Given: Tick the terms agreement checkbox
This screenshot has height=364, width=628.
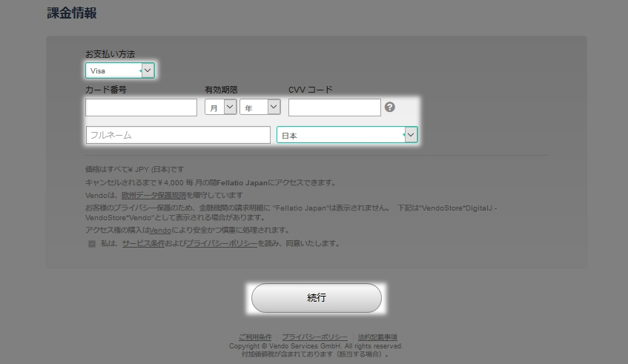Looking at the screenshot, I should pos(92,244).
